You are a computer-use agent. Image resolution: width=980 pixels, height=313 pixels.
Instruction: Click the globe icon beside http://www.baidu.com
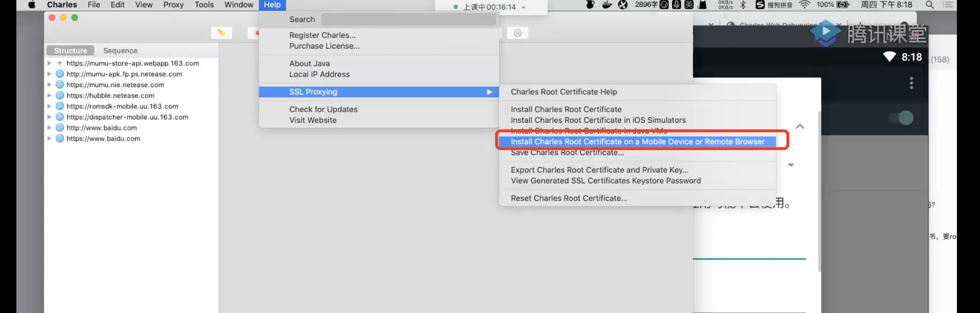[x=60, y=128]
